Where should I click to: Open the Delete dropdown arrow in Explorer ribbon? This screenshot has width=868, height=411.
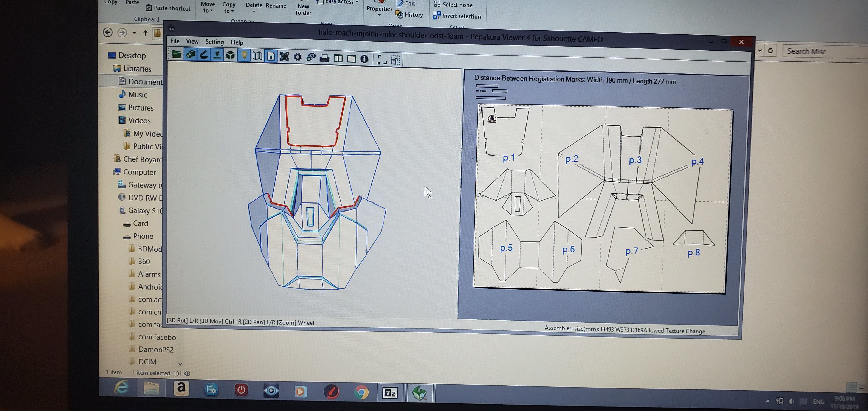point(254,11)
